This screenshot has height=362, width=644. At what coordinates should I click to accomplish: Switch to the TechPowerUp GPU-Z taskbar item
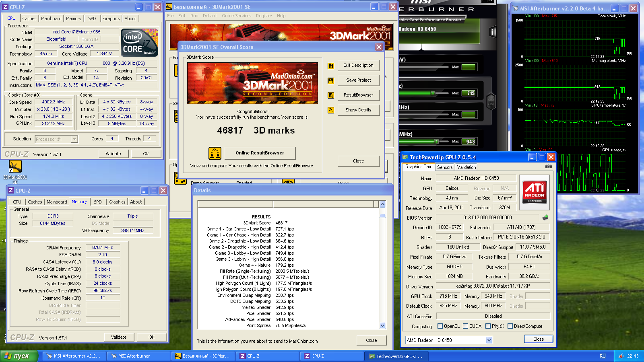click(396, 356)
